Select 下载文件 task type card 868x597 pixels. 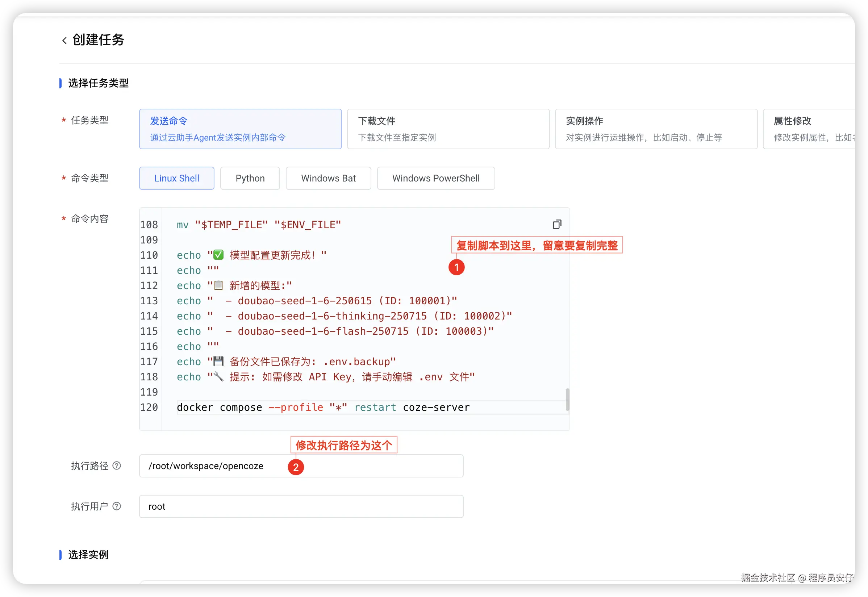click(448, 129)
